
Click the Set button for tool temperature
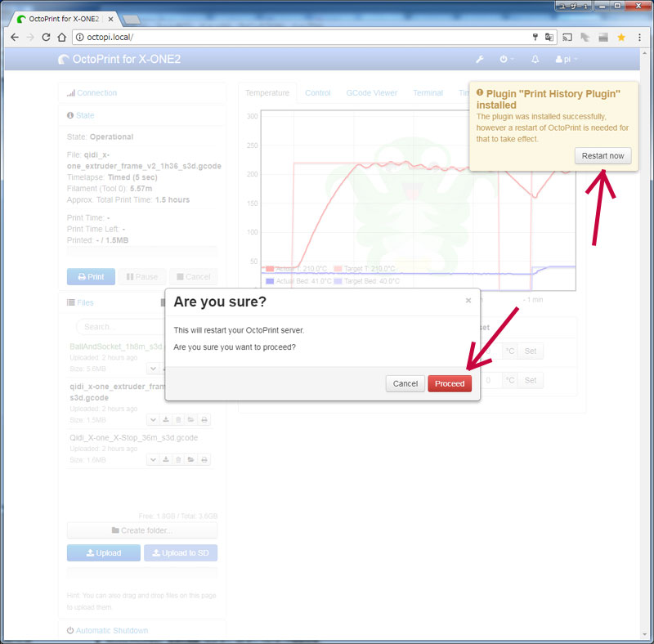point(530,351)
